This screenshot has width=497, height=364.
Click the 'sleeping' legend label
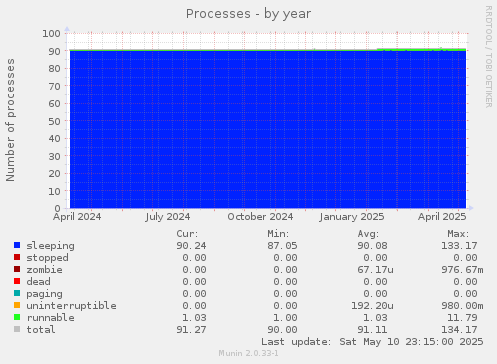click(50, 246)
